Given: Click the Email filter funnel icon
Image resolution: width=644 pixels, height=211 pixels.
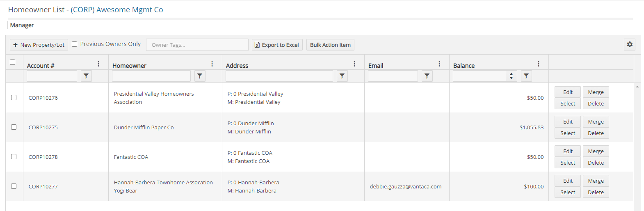Looking at the screenshot, I should point(427,76).
